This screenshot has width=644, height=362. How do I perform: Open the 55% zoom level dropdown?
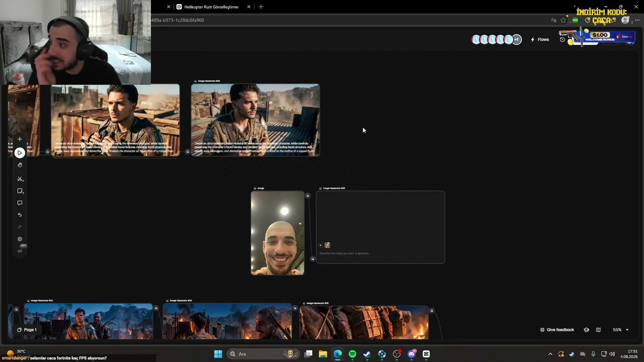click(x=620, y=330)
